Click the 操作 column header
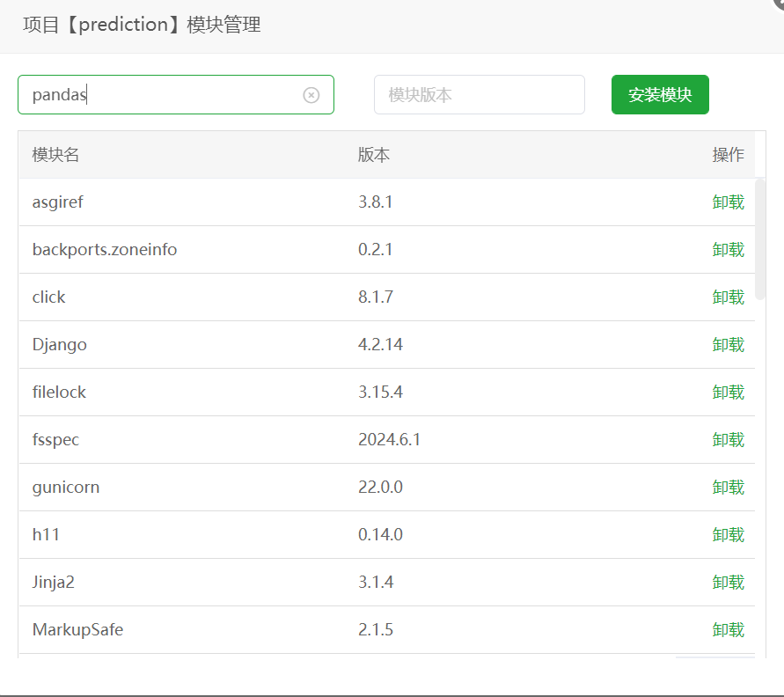This screenshot has height=697, width=784. pos(728,155)
